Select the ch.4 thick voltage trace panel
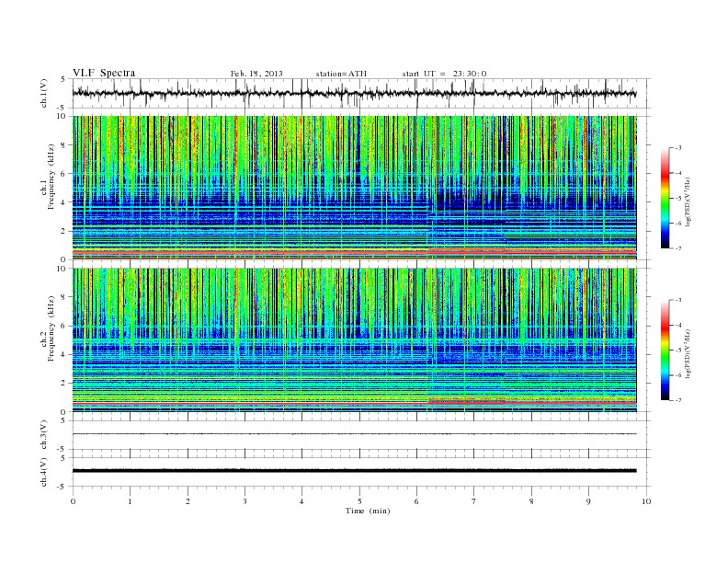 point(361,472)
